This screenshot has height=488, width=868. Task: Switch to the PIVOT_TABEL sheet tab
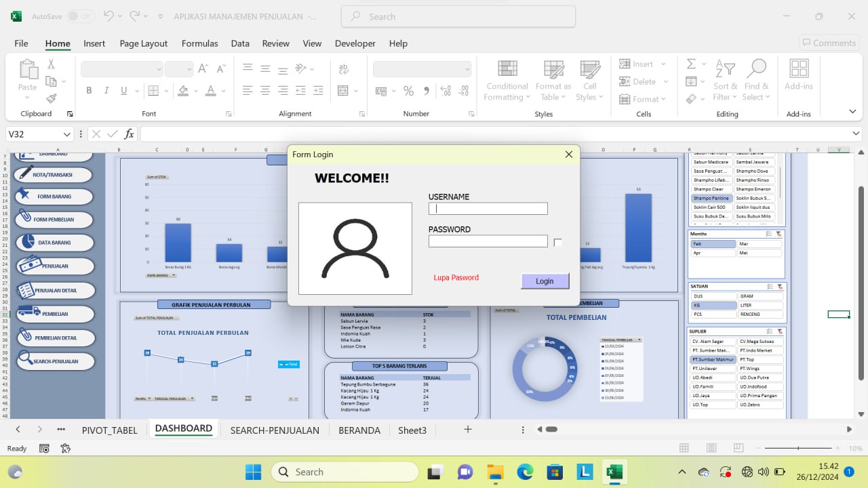[109, 430]
